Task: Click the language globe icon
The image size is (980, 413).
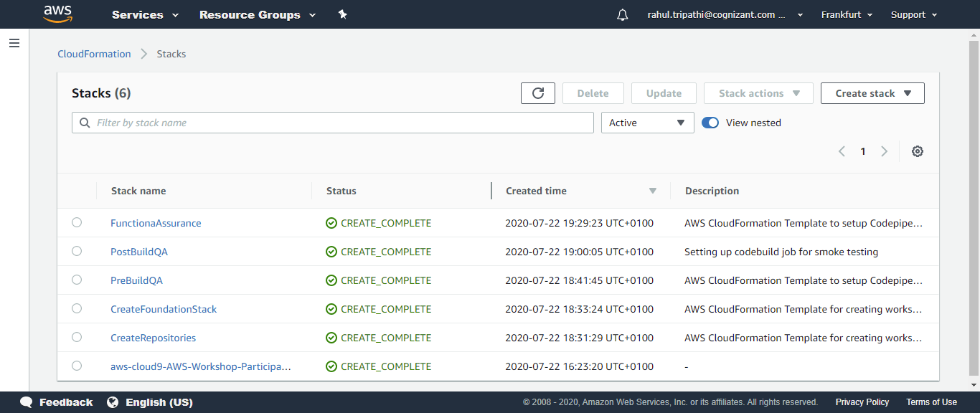Action: 113,402
